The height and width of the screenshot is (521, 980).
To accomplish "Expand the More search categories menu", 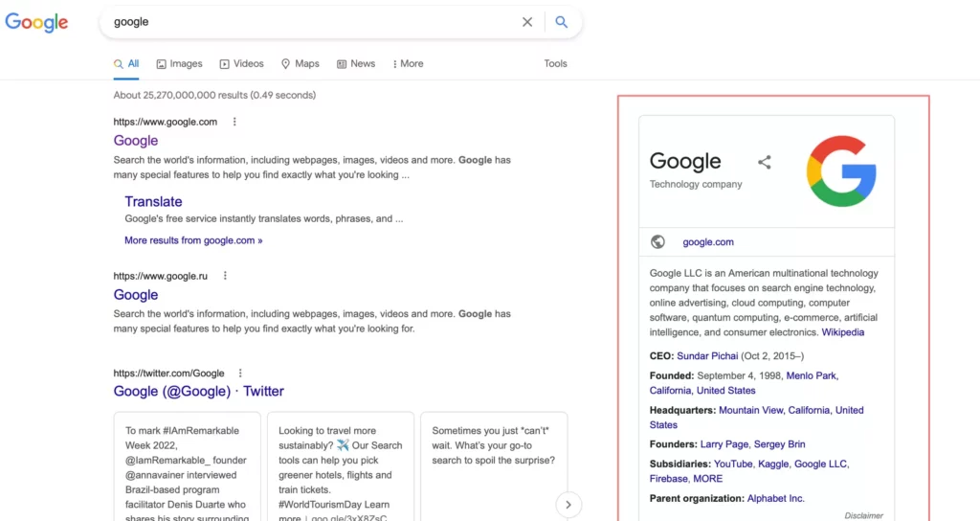I will click(x=408, y=64).
